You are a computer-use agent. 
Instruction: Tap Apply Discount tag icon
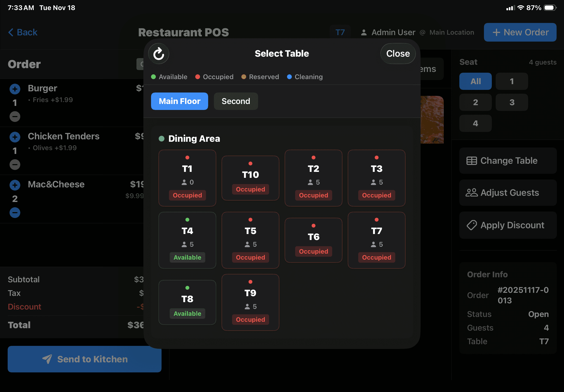(x=472, y=225)
